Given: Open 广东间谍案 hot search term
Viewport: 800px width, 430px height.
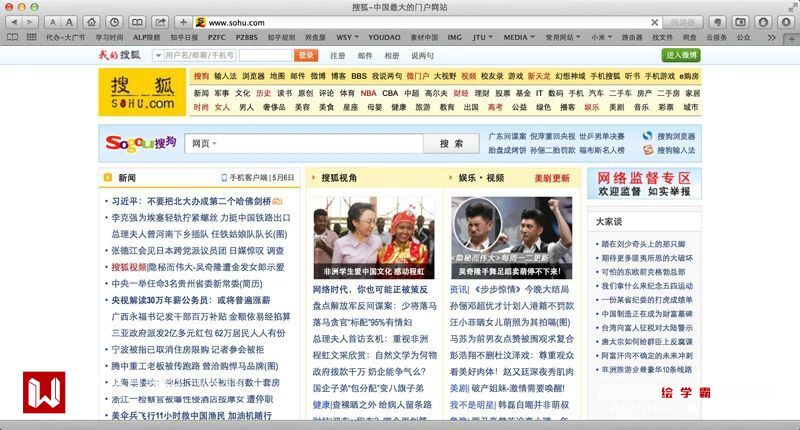Looking at the screenshot, I should pos(507,136).
